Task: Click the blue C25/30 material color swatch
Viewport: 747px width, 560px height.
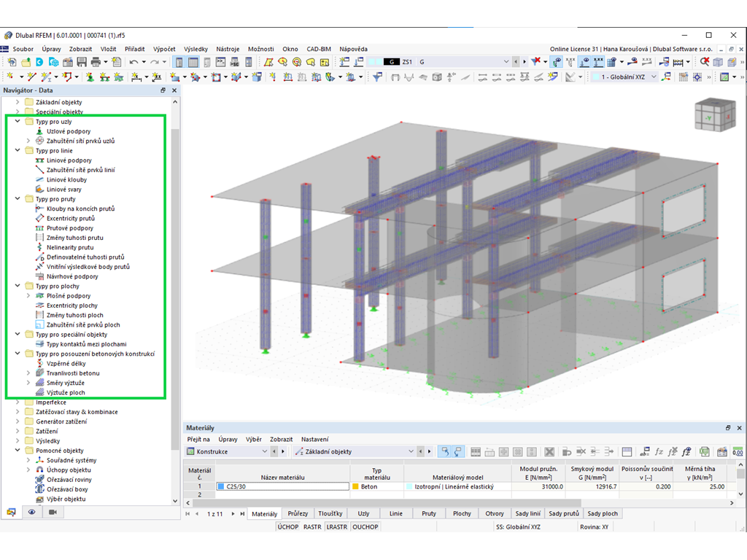Action: point(221,486)
